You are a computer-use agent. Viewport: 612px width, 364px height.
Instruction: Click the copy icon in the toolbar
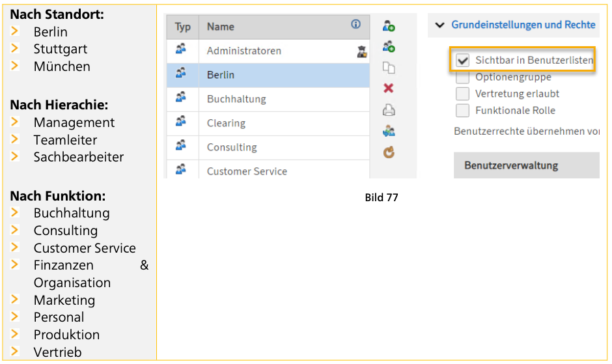388,68
